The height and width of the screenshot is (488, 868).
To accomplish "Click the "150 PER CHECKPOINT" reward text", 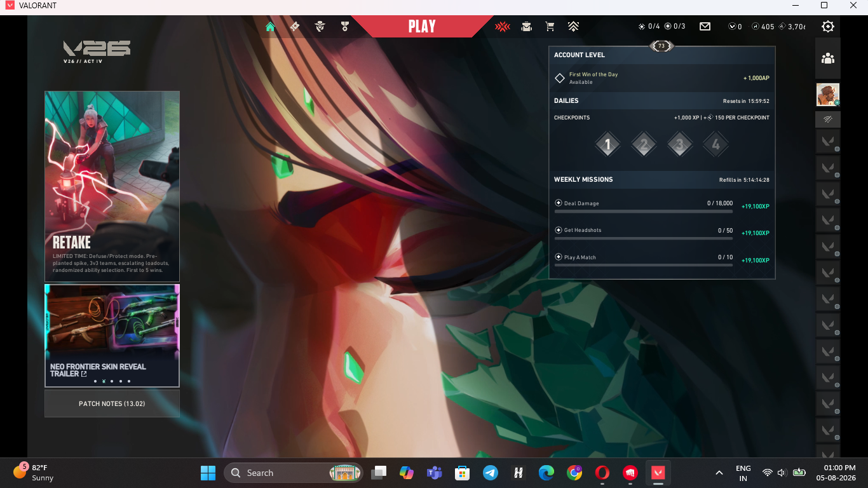I will tap(742, 118).
